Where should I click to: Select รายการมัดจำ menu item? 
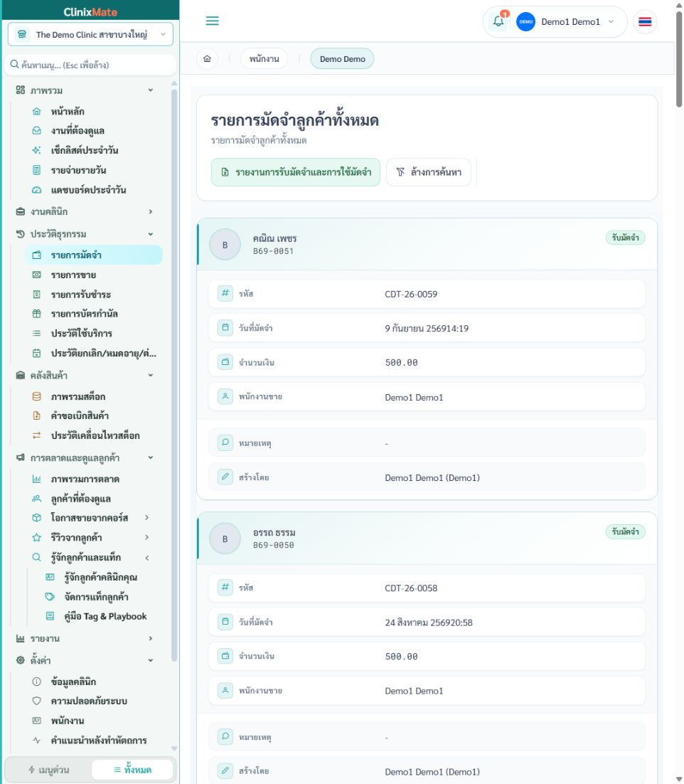point(94,255)
